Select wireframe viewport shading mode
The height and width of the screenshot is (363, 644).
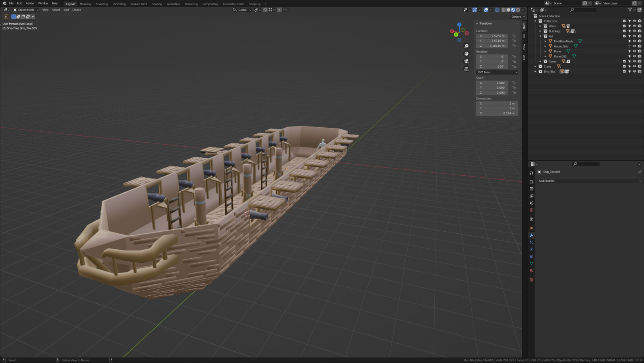[x=504, y=10]
